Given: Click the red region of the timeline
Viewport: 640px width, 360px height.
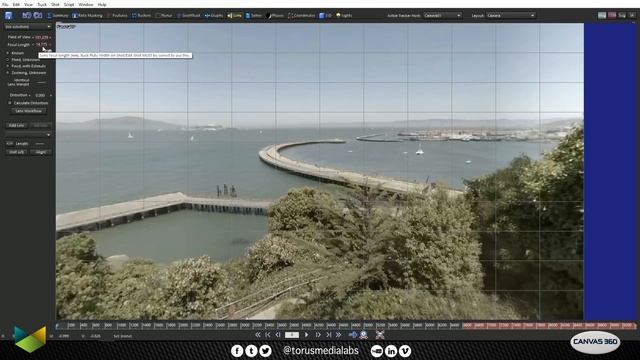Looking at the screenshot, I should click(549, 325).
